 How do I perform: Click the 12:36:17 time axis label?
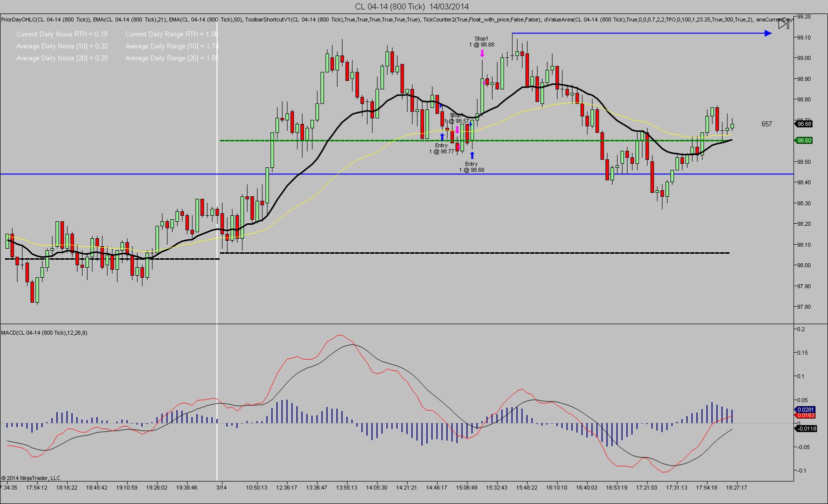pyautogui.click(x=286, y=488)
